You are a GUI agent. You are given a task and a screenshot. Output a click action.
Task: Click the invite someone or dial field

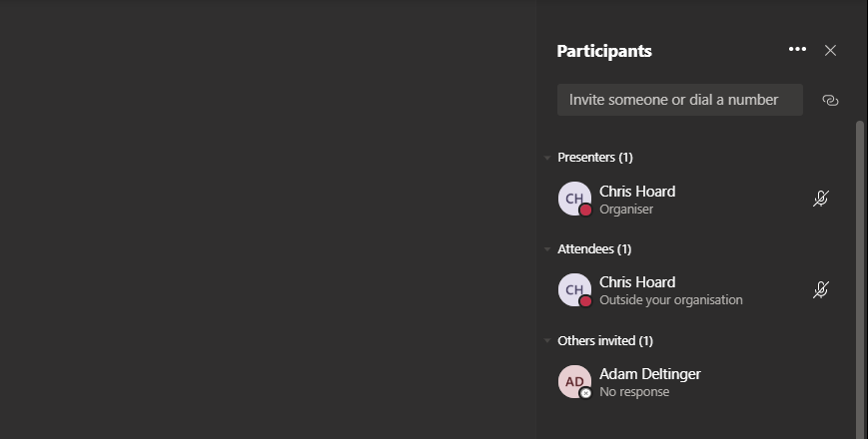[679, 100]
